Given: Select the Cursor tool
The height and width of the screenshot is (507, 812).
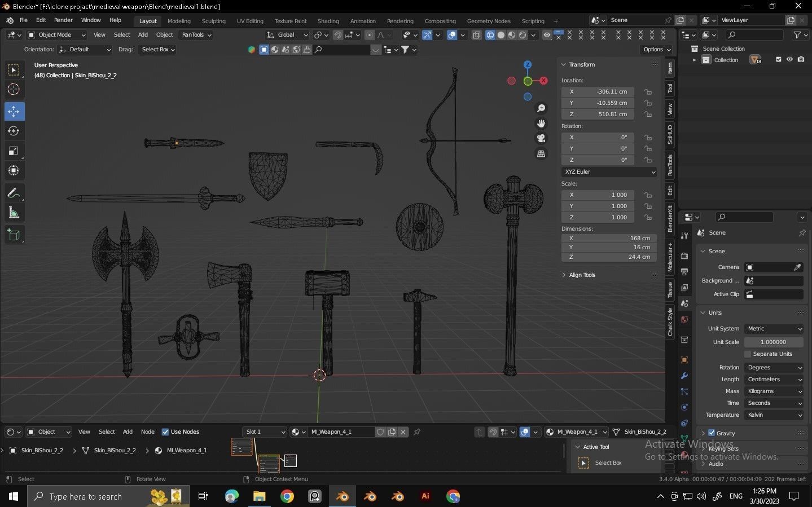Looking at the screenshot, I should pos(14,89).
